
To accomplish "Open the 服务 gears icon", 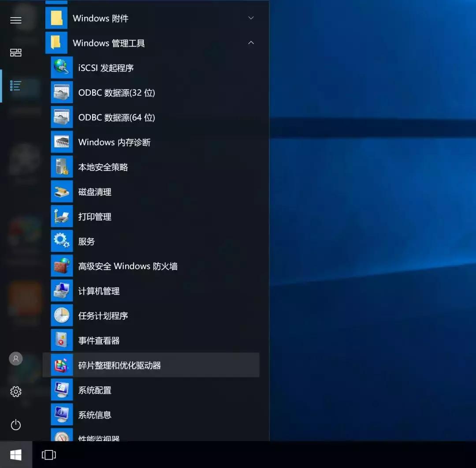I will pyautogui.click(x=62, y=241).
